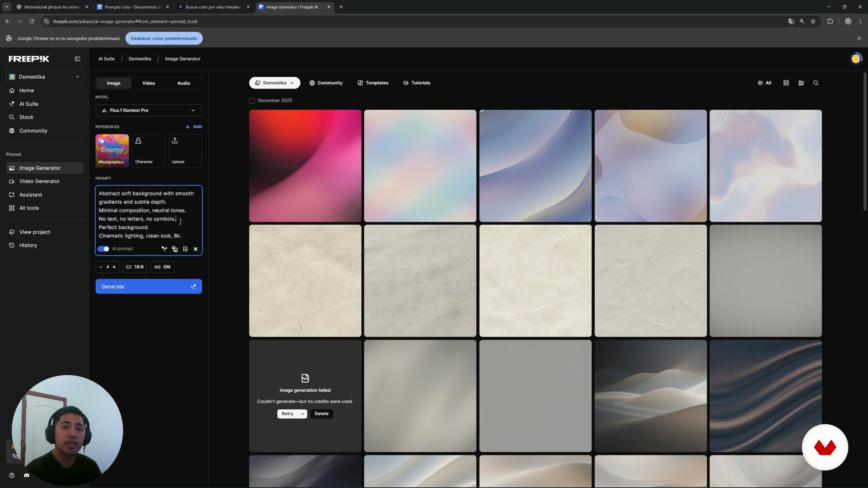Viewport: 868px width, 488px height.
Task: Click the FREEPIK logo
Action: 29,59
